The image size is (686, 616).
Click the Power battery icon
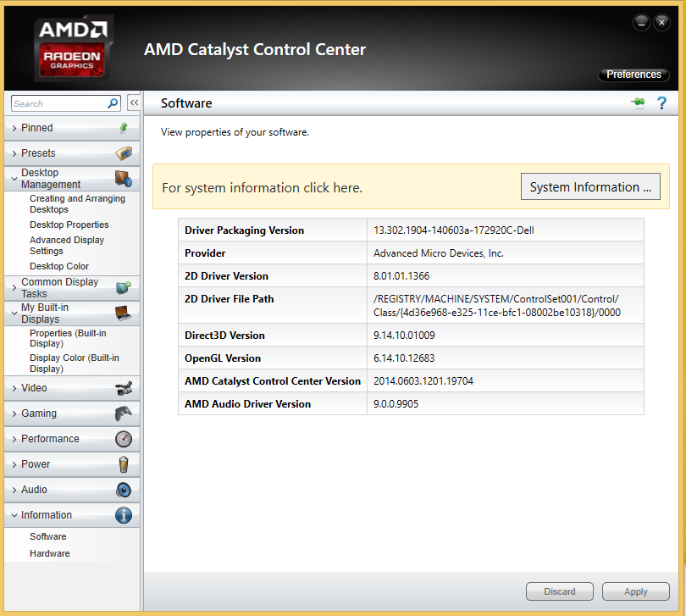(124, 464)
